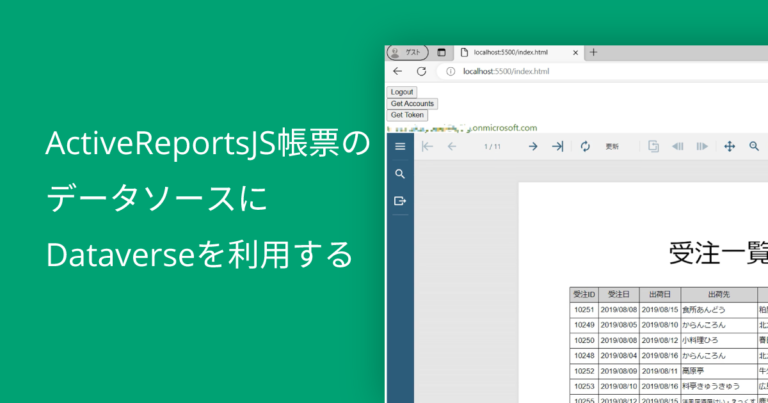Reload the browser page
Image resolution: width=768 pixels, height=403 pixels.
coord(421,71)
